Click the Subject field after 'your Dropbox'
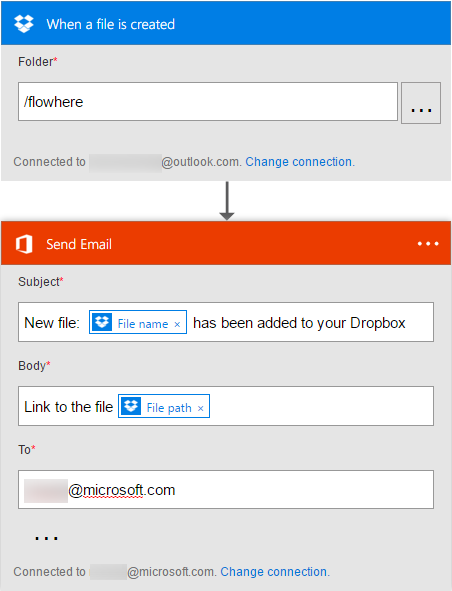452x591 pixels. pyautogui.click(x=418, y=322)
